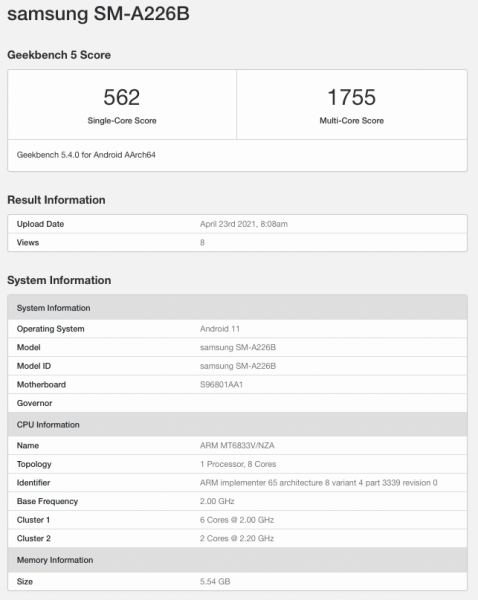Click the Topology value 1 Processor, 8 Cores
Screen dimensions: 478x600
click(x=238, y=464)
